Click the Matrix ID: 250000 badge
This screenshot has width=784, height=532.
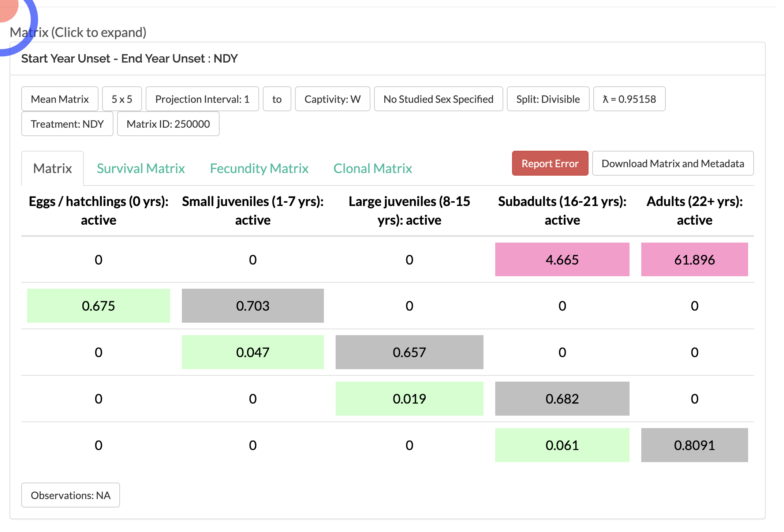coord(168,124)
